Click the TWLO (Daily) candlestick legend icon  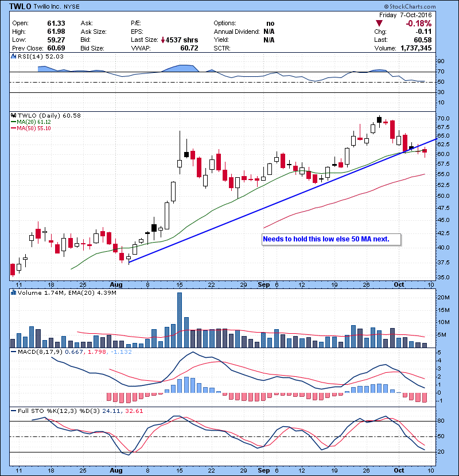tap(14, 115)
